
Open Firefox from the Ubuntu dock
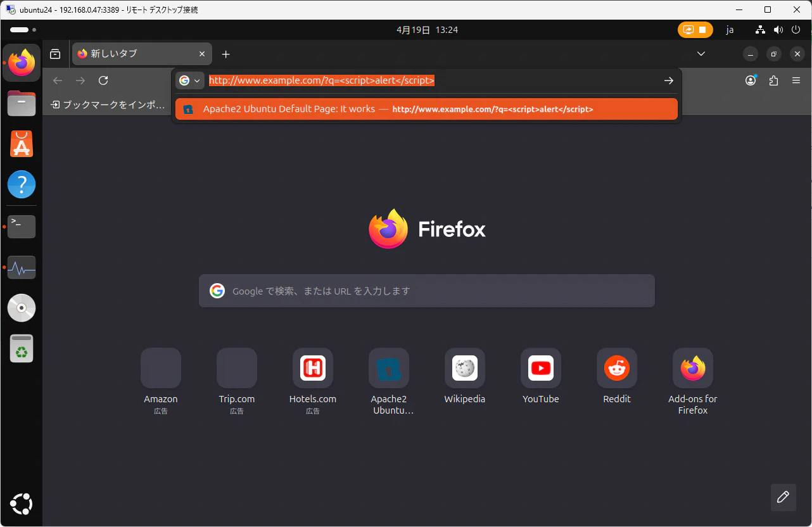(22, 63)
